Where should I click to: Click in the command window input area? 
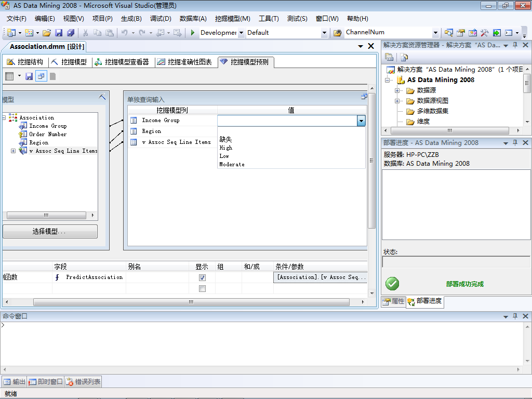[261, 343]
